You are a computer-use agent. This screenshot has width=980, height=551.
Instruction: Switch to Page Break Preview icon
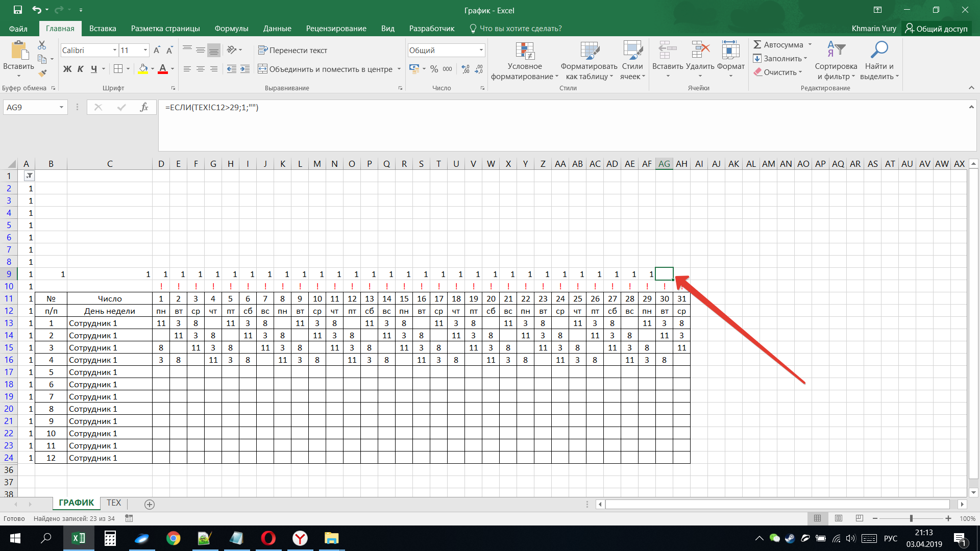click(x=859, y=518)
